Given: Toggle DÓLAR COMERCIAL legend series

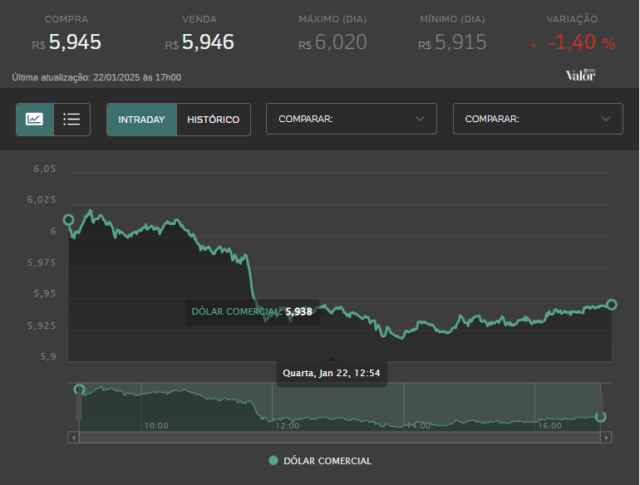Looking at the screenshot, I should click(320, 461).
